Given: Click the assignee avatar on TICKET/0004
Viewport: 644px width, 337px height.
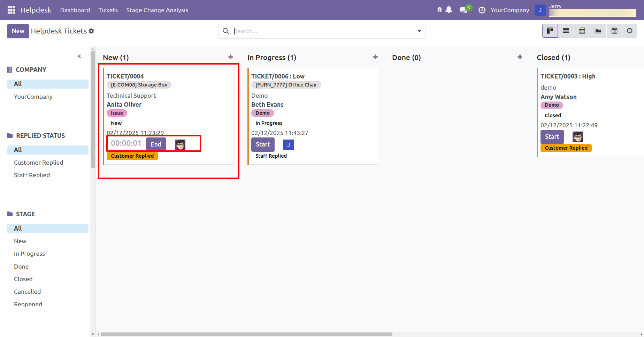Looking at the screenshot, I should pos(180,144).
